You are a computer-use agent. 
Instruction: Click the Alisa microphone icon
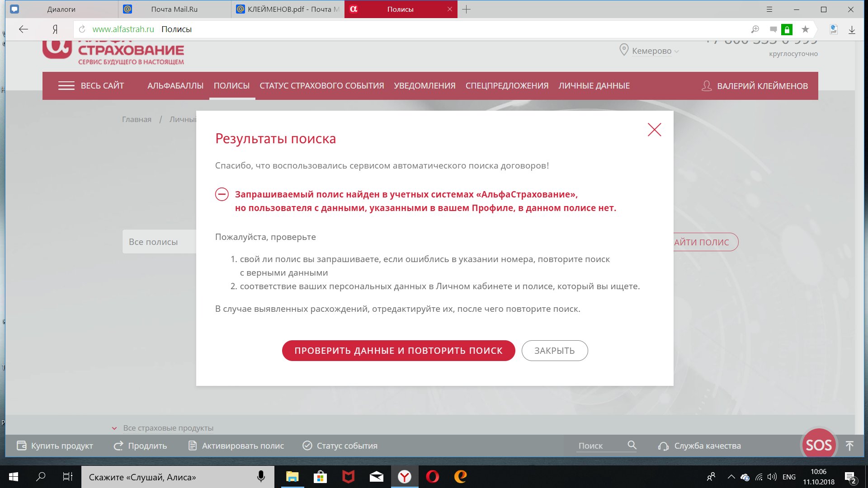[261, 477]
